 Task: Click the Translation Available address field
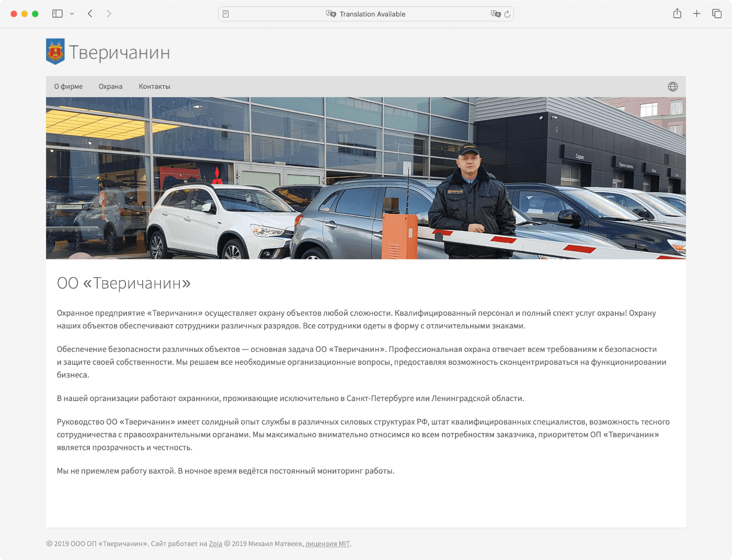[365, 14]
